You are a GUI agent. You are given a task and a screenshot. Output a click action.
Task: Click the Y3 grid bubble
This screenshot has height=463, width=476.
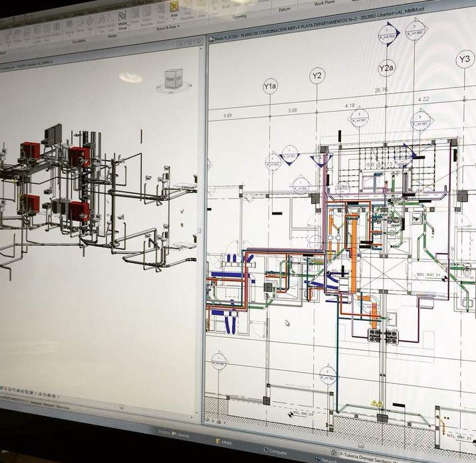(x=463, y=60)
